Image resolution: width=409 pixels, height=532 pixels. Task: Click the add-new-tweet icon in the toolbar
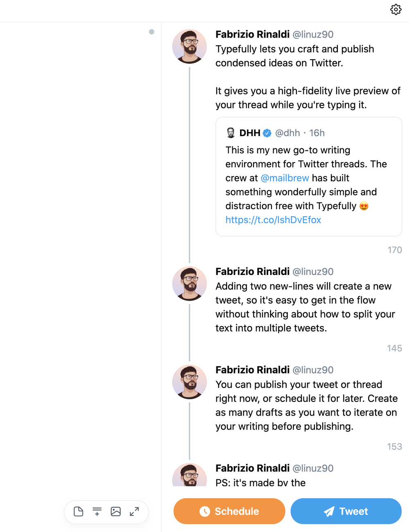(97, 511)
